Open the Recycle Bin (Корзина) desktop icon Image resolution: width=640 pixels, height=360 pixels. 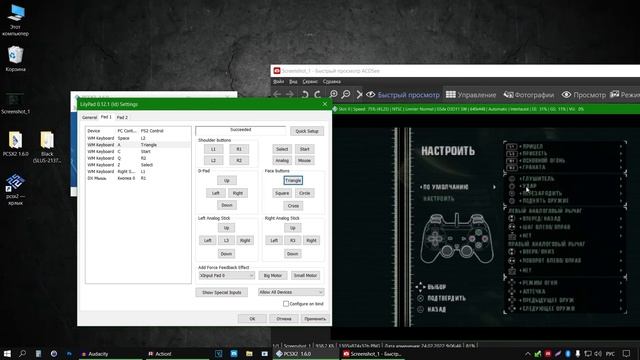(16, 59)
